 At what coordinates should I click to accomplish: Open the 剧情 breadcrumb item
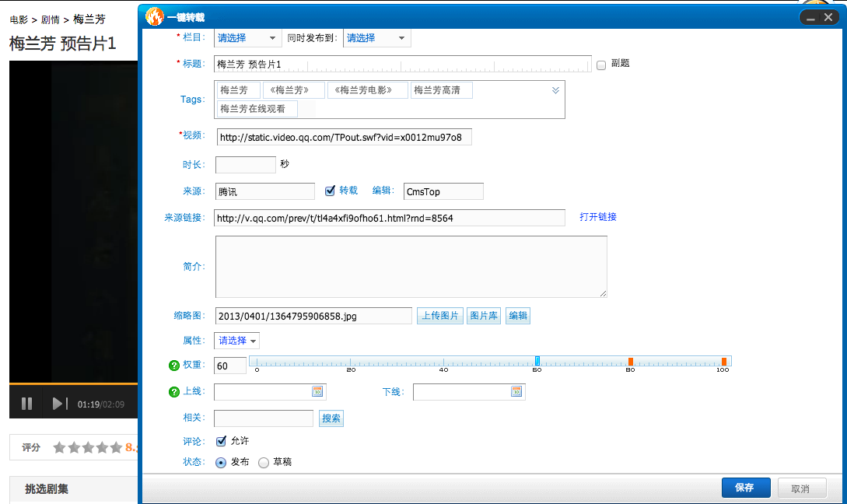tap(51, 19)
